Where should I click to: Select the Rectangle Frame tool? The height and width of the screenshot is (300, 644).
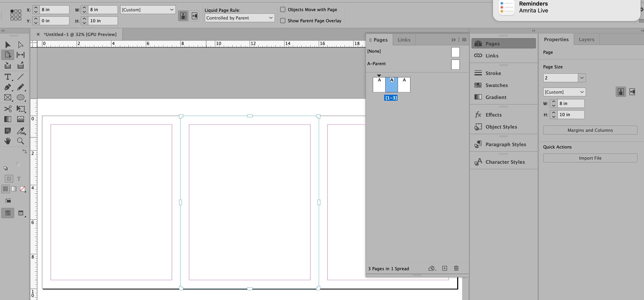[8, 97]
